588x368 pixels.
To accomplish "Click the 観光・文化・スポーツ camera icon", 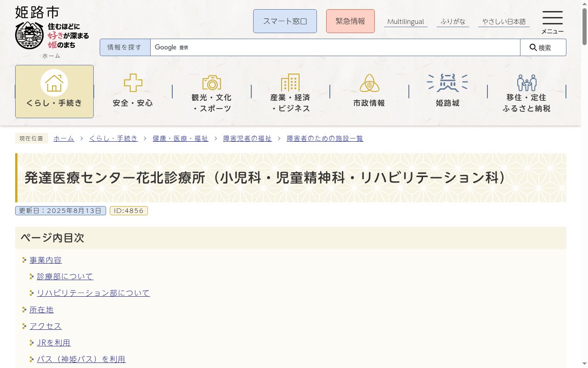I will pyautogui.click(x=212, y=83).
